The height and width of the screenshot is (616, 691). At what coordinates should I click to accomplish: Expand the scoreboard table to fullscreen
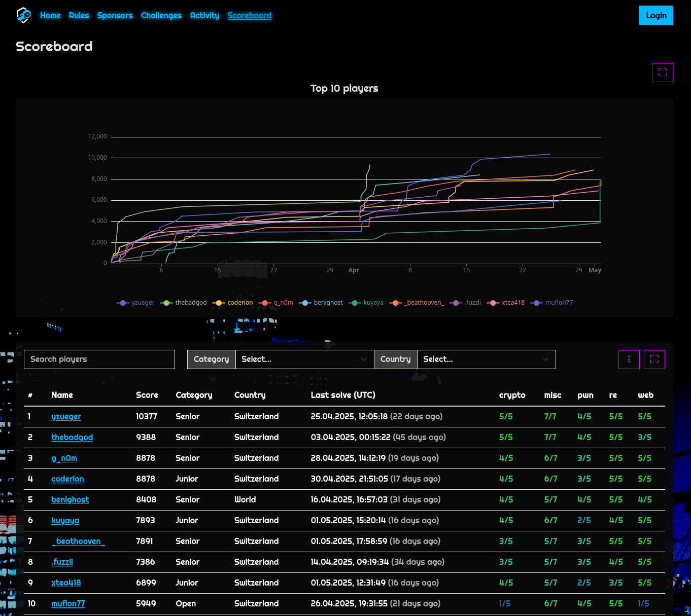(654, 359)
